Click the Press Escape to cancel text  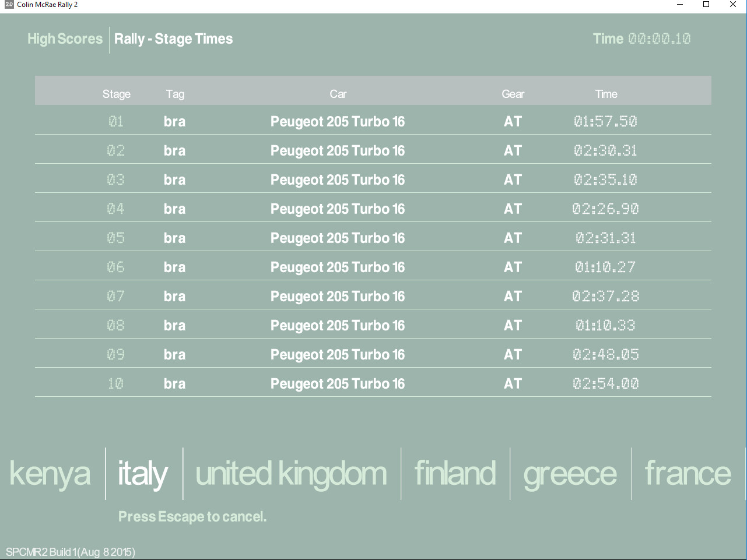click(192, 516)
